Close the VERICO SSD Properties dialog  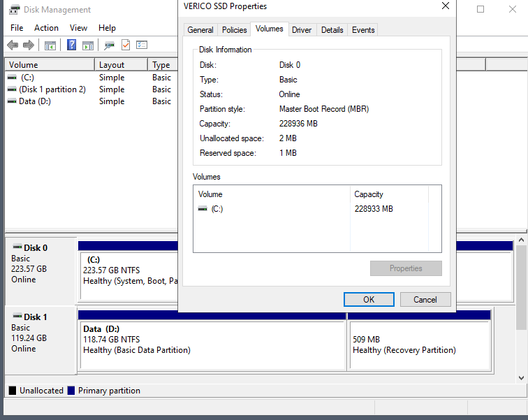pos(446,6)
